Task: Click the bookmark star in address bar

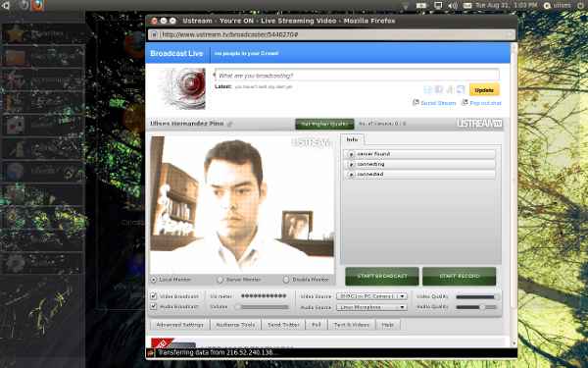Action: pos(509,34)
